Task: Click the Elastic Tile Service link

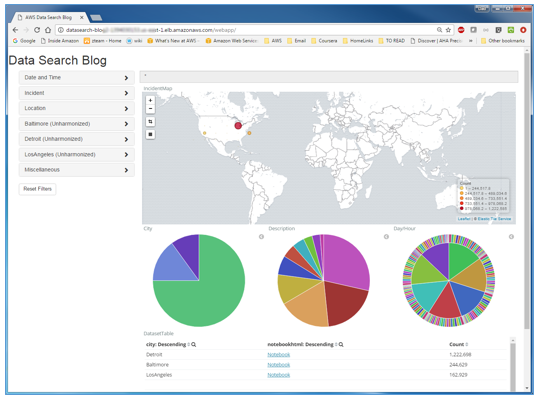Action: click(494, 219)
